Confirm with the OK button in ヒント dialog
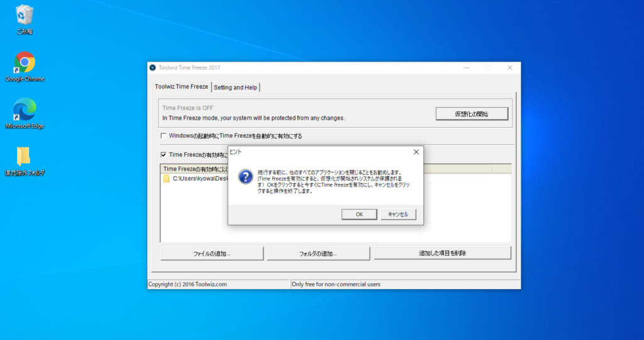The width and height of the screenshot is (644, 340). 359,214
